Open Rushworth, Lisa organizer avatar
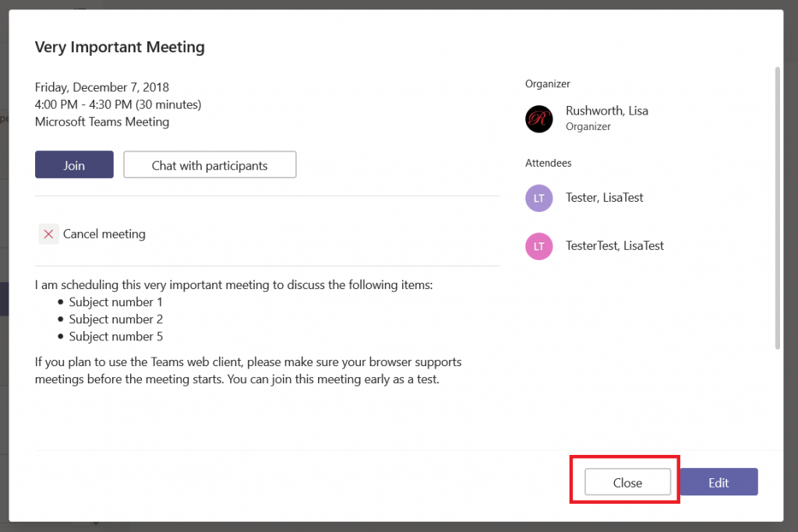The width and height of the screenshot is (798, 532). (539, 119)
